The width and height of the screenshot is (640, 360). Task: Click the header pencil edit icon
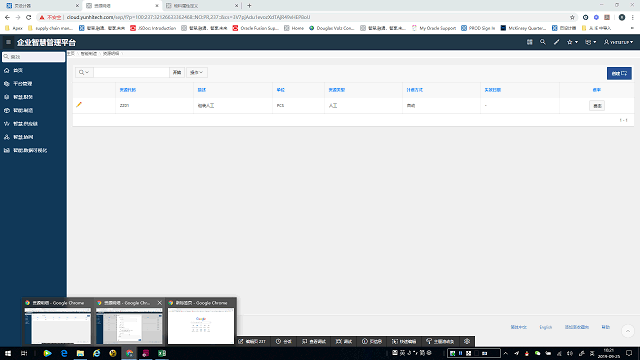click(556, 42)
